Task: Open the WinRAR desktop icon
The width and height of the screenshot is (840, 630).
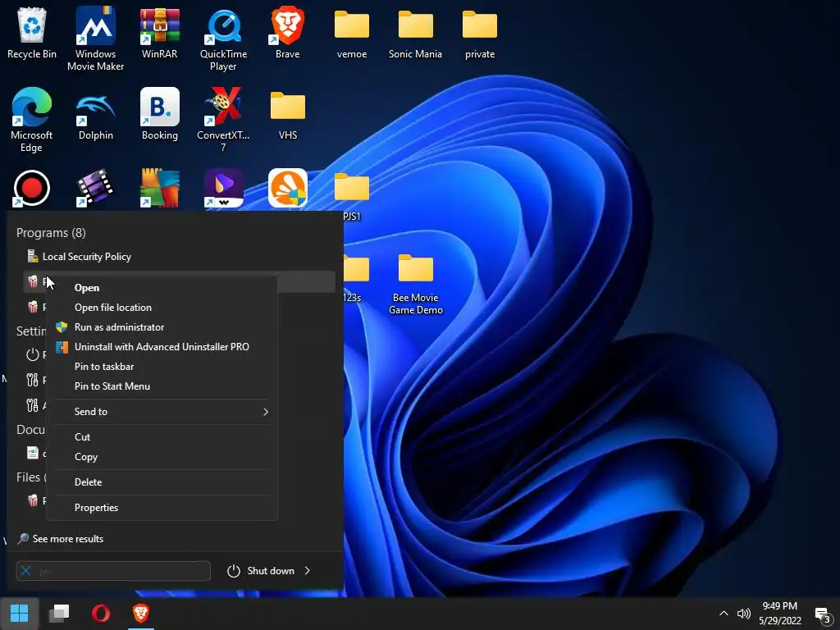Action: (160, 33)
